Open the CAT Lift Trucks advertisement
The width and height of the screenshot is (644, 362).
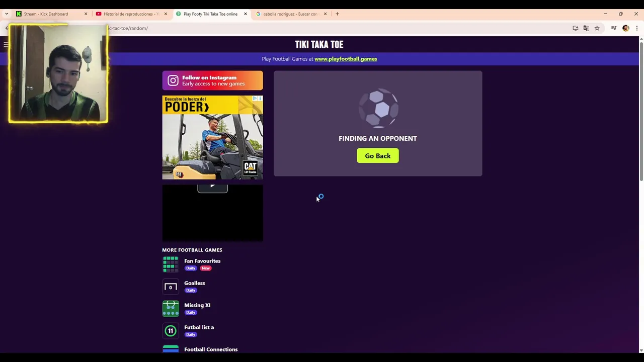pos(212,137)
